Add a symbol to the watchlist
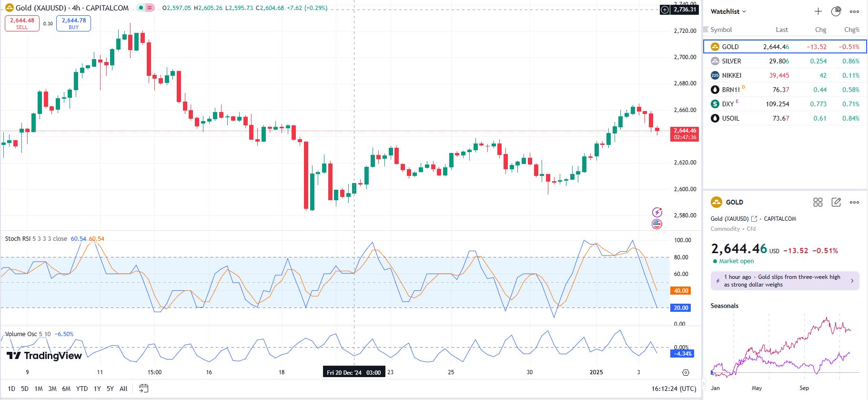This screenshot has height=400, width=868. pyautogui.click(x=818, y=11)
